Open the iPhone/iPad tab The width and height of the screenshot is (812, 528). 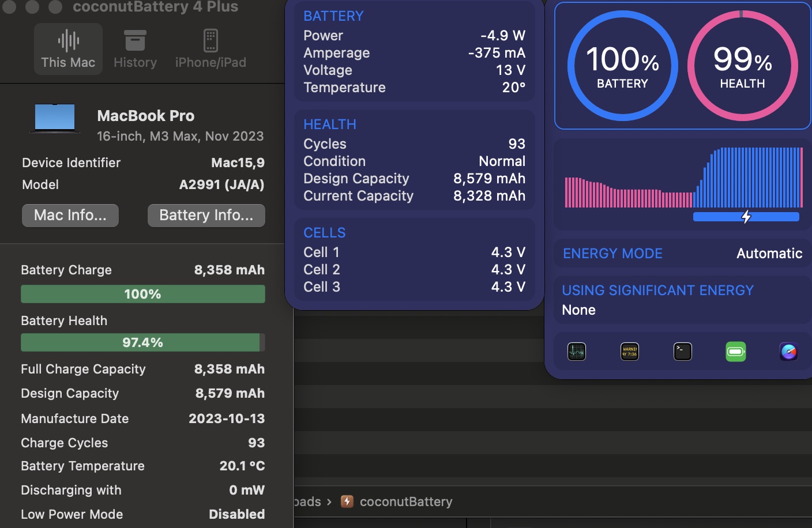pos(210,49)
